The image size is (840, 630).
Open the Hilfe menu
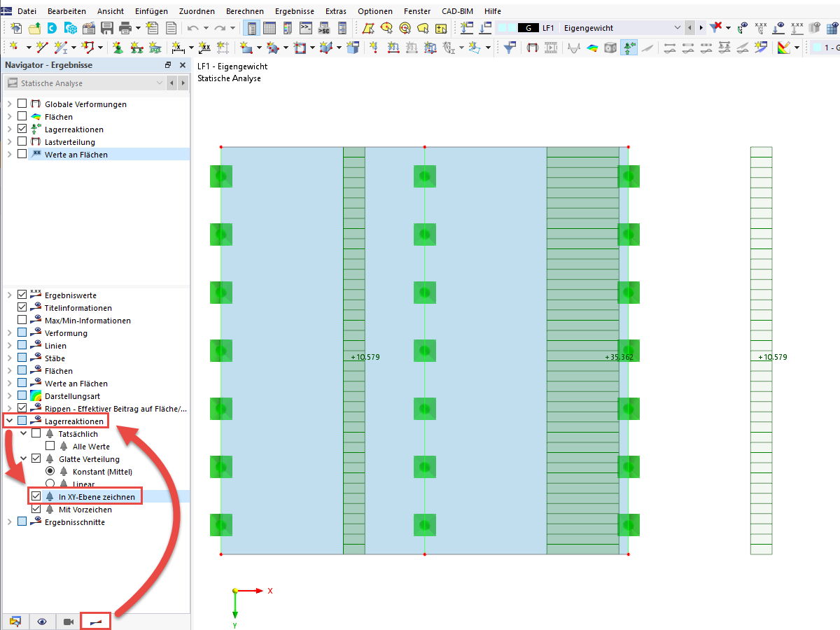pos(492,11)
